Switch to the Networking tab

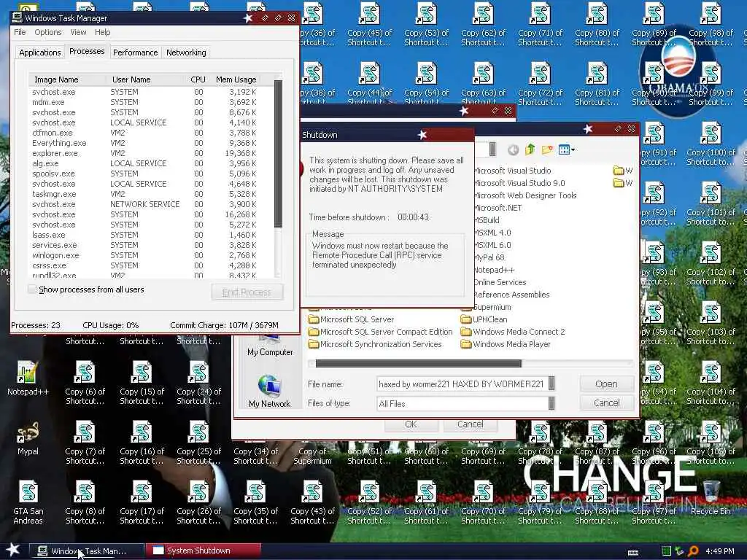pos(186,52)
